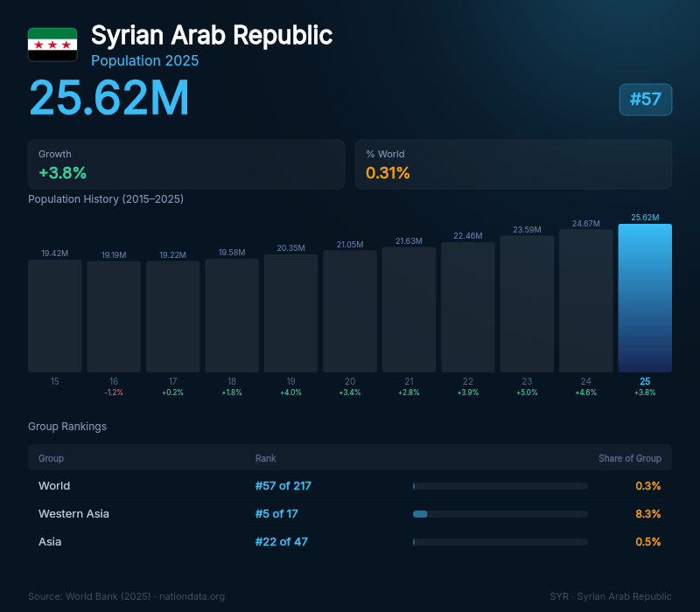
Task: Click the bold year 25 axis label
Action: (645, 381)
